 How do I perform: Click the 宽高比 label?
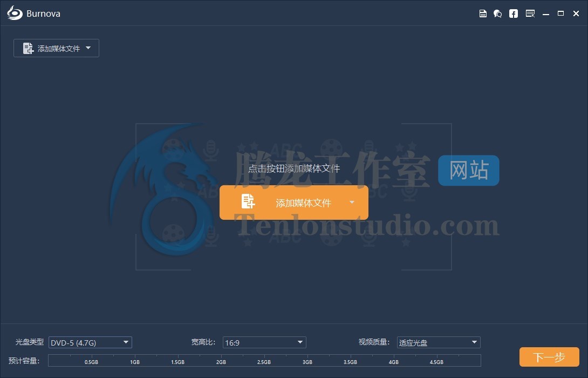[203, 342]
